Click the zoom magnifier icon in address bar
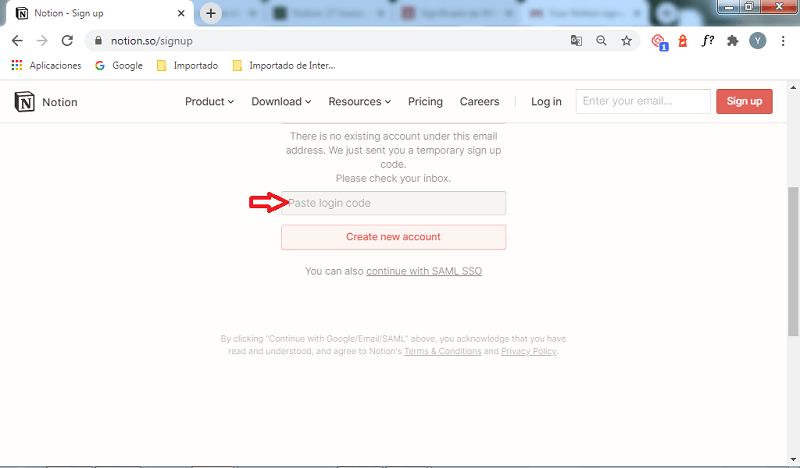The image size is (800, 468). pyautogui.click(x=602, y=41)
